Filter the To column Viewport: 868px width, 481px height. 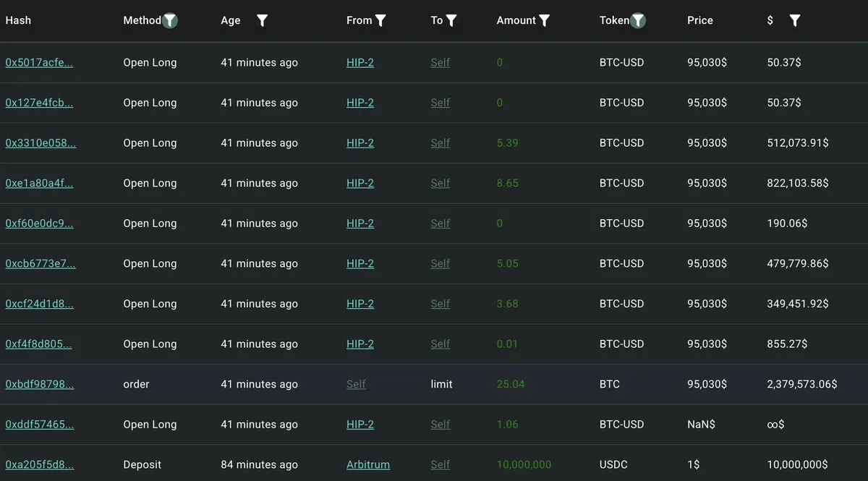[451, 21]
